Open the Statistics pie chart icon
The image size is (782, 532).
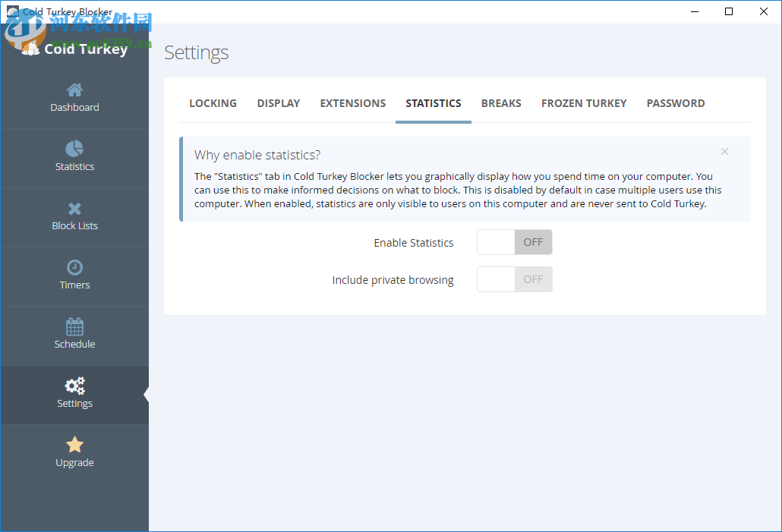click(74, 149)
